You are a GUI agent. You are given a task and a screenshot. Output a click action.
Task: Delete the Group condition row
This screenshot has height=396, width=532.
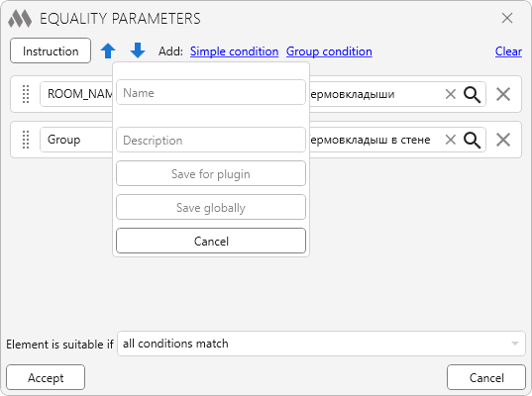pos(503,140)
